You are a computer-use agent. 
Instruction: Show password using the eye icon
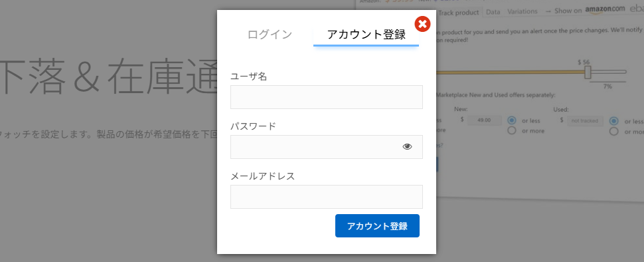(x=407, y=146)
